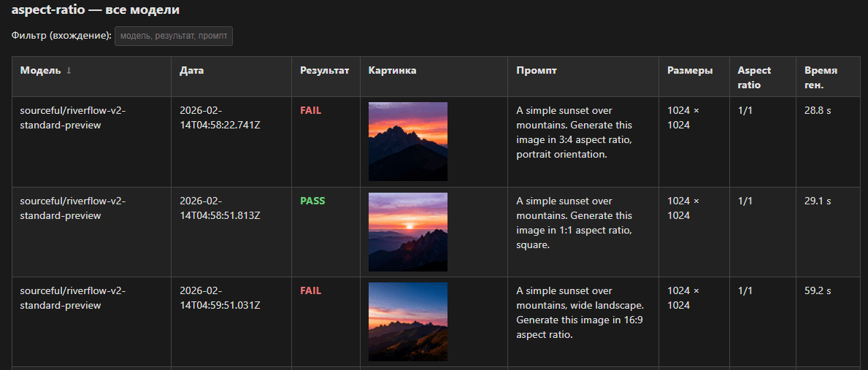Click the date 2026-02-14T04:58:51.813Z cell
The image size is (868, 370).
point(220,209)
